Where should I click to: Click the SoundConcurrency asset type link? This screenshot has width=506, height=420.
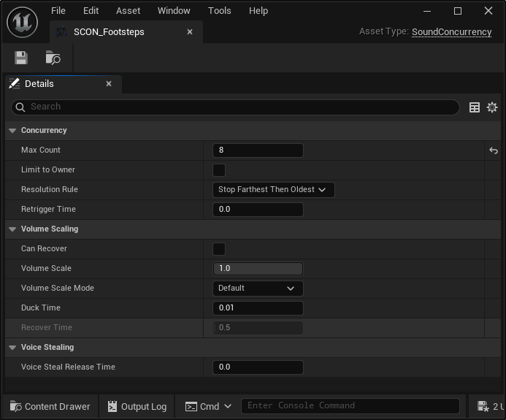coord(451,32)
